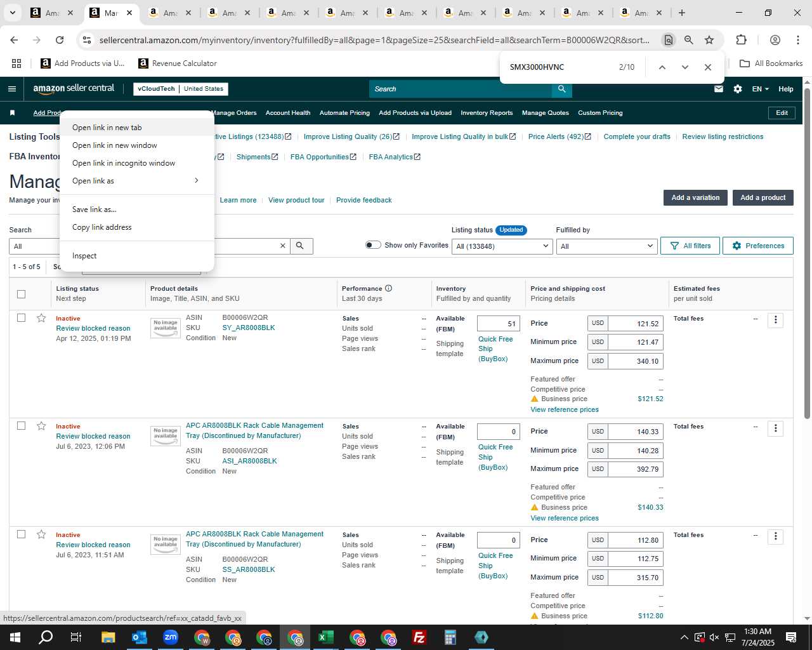
Task: Expand Listing status All (133848) dropdown
Action: pyautogui.click(x=502, y=246)
